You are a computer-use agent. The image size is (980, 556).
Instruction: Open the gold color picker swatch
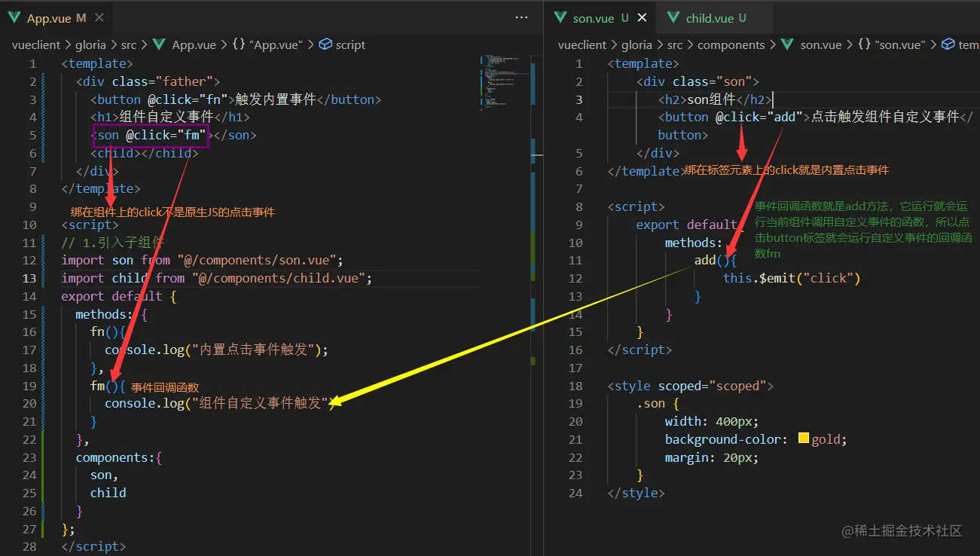point(803,439)
